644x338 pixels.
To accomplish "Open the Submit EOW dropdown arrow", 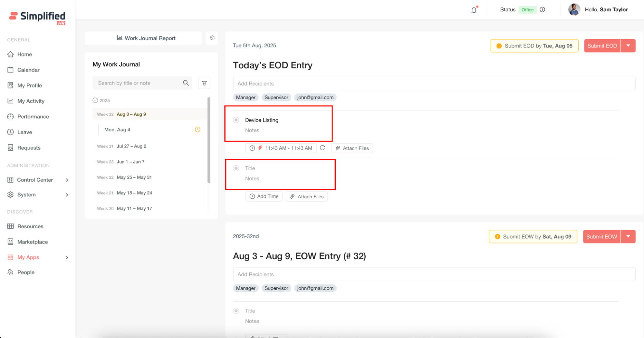I will pos(628,236).
